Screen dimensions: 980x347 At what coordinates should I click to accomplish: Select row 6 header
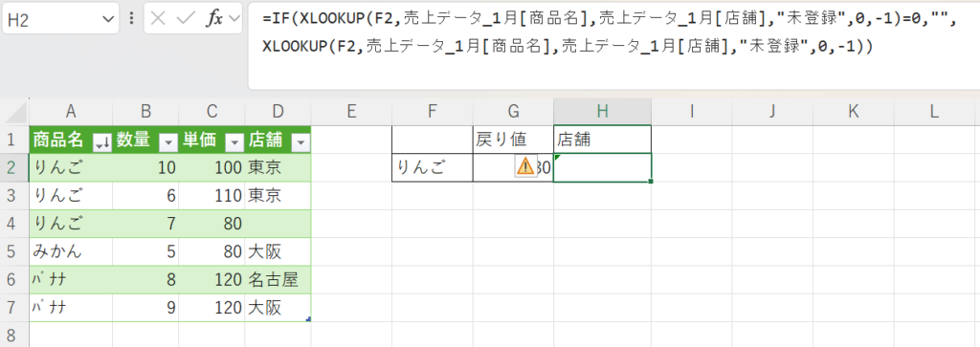coord(13,279)
